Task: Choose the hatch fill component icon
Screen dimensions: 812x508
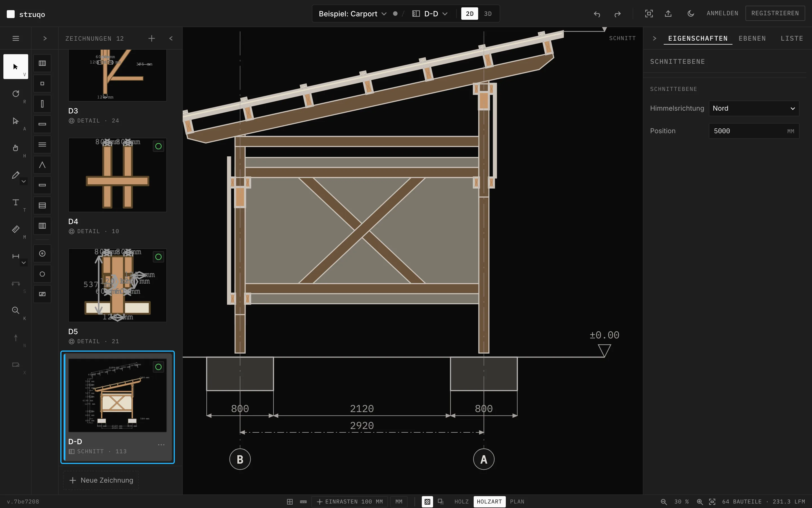Action: tap(42, 294)
